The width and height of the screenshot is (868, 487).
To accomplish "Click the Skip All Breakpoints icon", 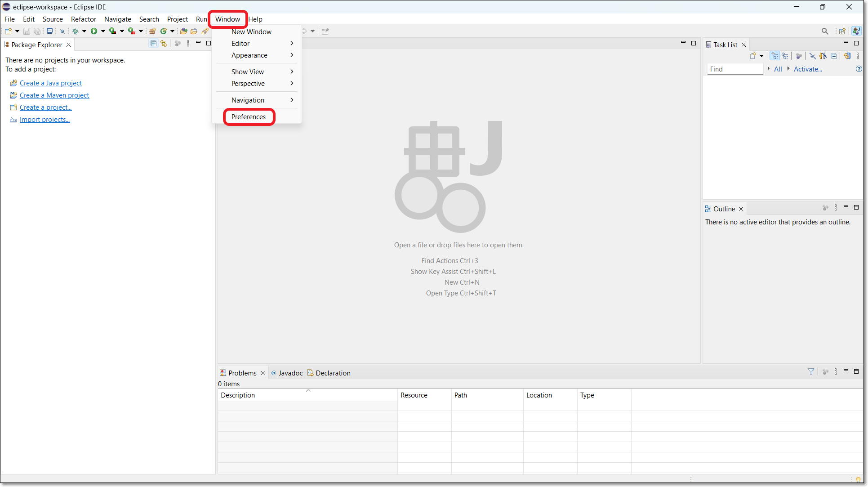I will [x=62, y=31].
